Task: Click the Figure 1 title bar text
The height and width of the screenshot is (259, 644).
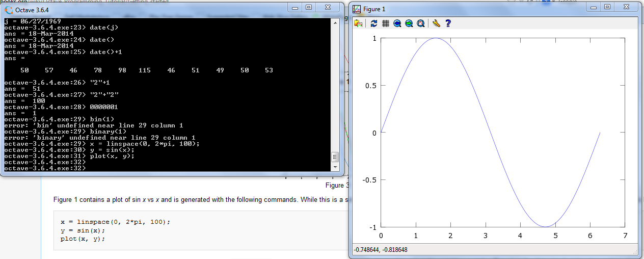Action: pyautogui.click(x=374, y=10)
